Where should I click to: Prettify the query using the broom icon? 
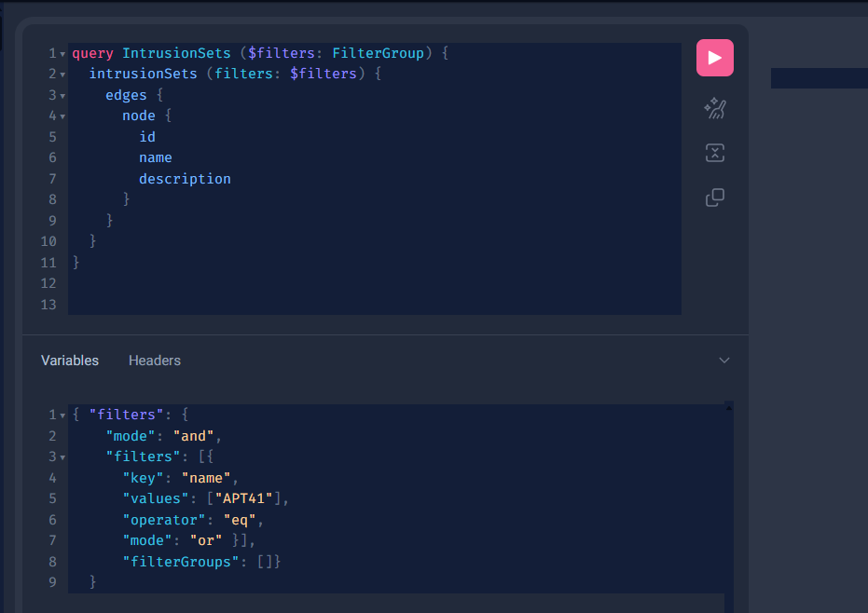tap(714, 108)
